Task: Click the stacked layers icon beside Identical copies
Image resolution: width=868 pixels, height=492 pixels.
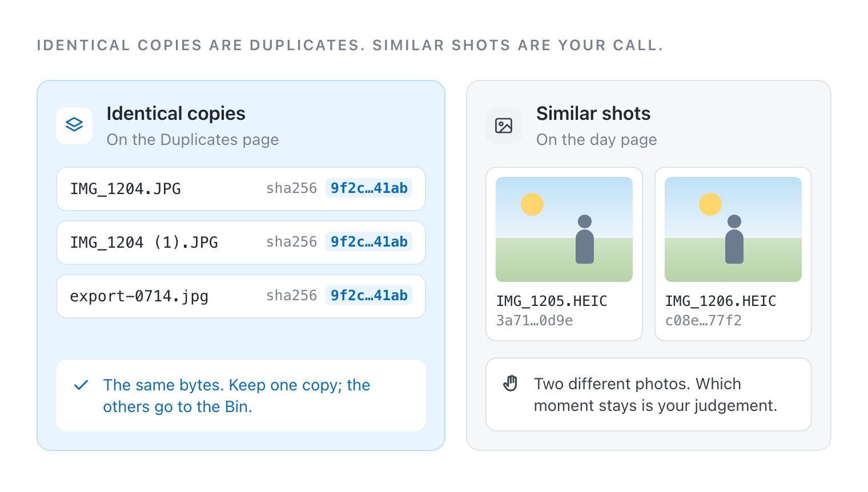Action: click(x=74, y=125)
